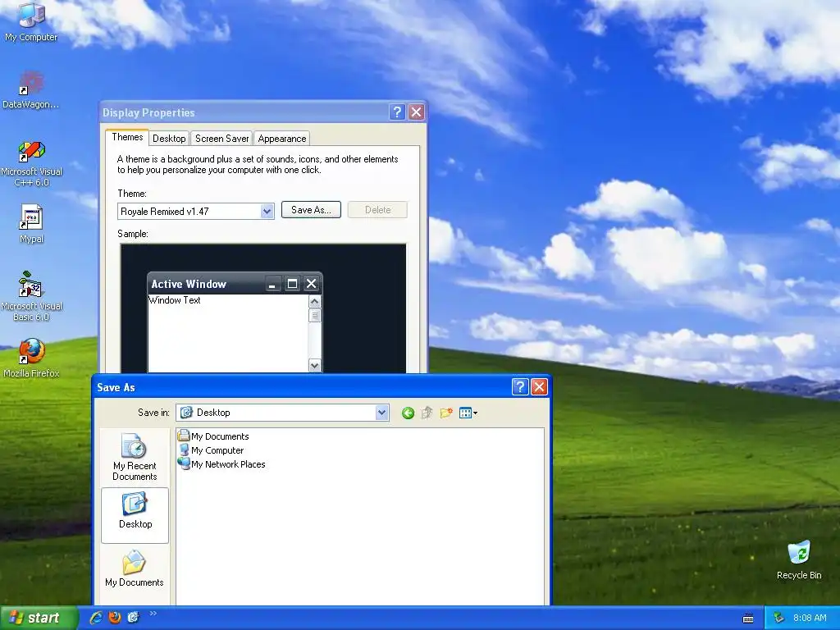840x630 pixels.
Task: Close the Save As dialog
Action: point(539,387)
